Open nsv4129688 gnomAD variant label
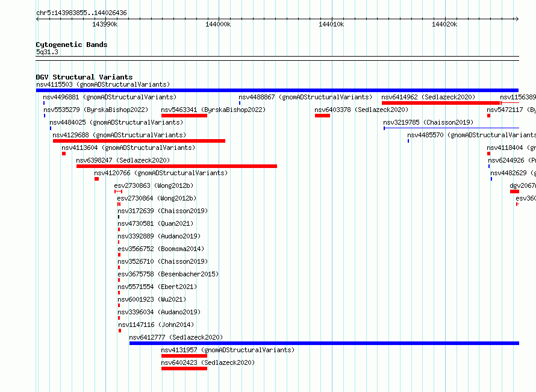This screenshot has height=392, width=536. pyautogui.click(x=119, y=135)
